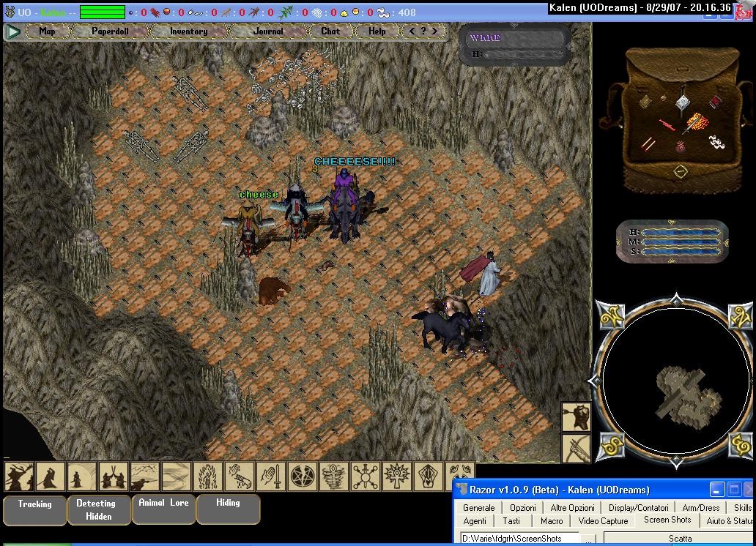Select the pink pouch in the backpack
756x546 pixels.
click(x=681, y=146)
